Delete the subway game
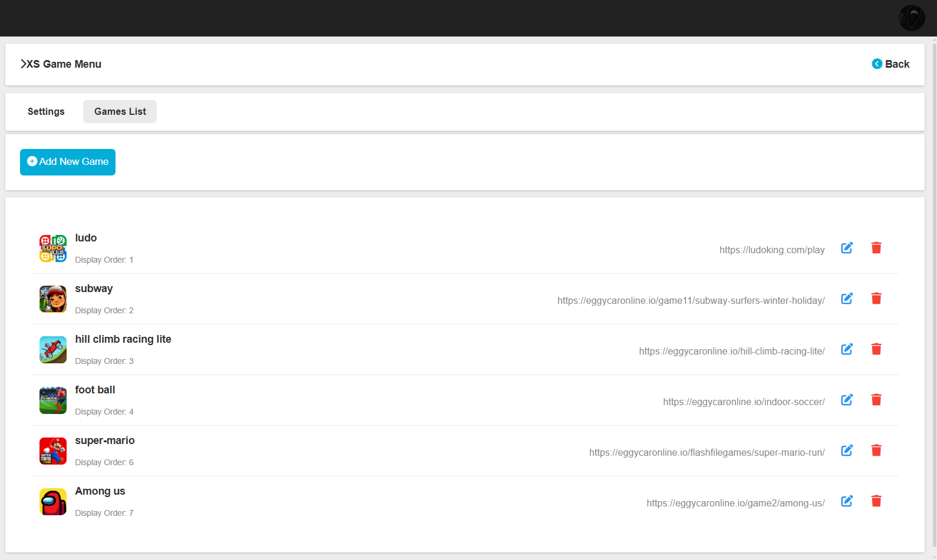Image resolution: width=937 pixels, height=560 pixels. [876, 299]
